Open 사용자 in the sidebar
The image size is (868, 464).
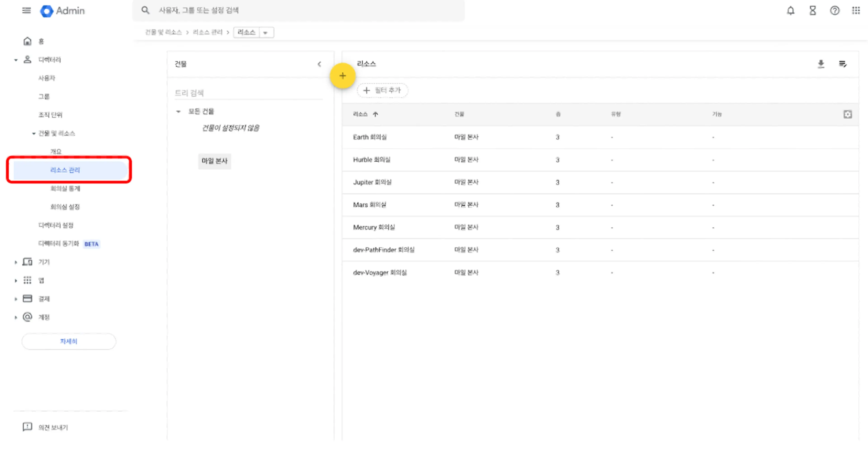pos(47,78)
